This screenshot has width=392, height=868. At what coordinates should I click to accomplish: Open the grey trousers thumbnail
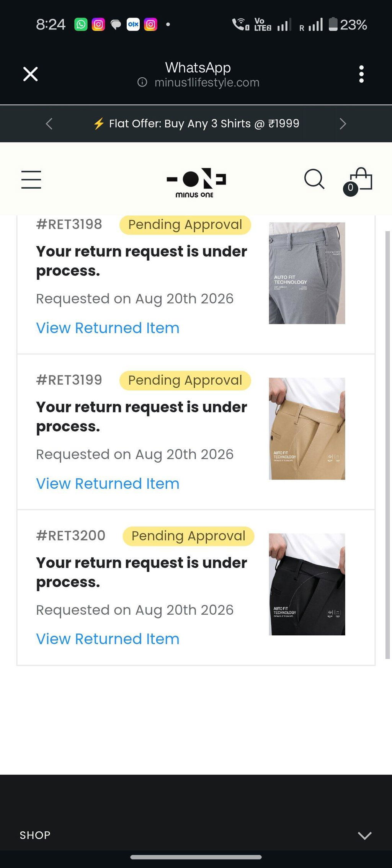pyautogui.click(x=307, y=273)
